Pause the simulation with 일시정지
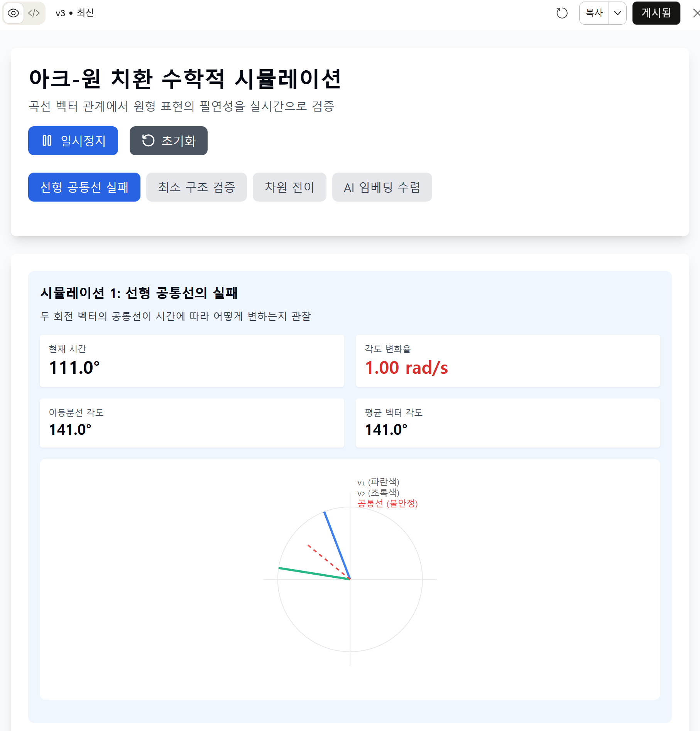700x731 pixels. click(73, 141)
